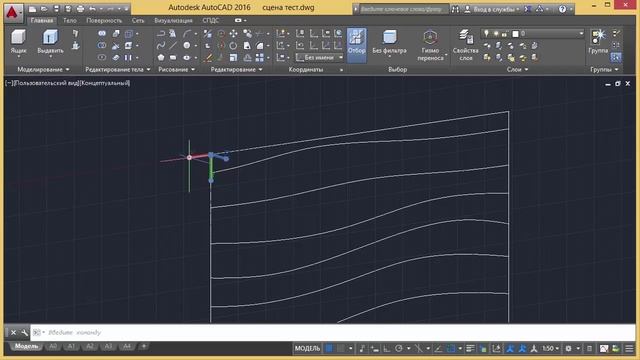Switch to the Главная ribbon tab

[x=42, y=20]
